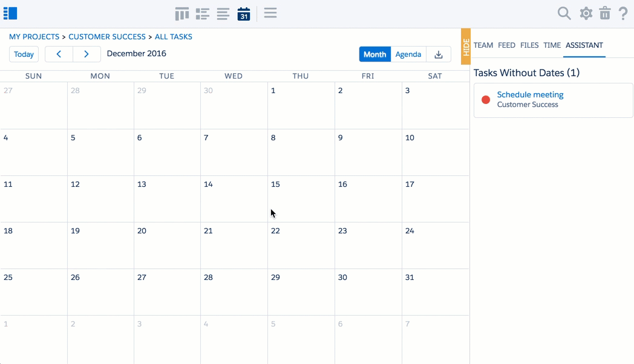Click the Tasks Without Dates (1) heading
Screen dimensions: 634x364
pos(526,73)
